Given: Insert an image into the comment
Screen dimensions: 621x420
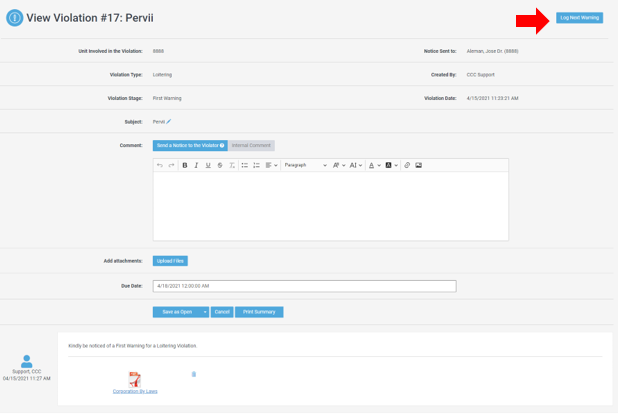Looking at the screenshot, I should click(419, 166).
